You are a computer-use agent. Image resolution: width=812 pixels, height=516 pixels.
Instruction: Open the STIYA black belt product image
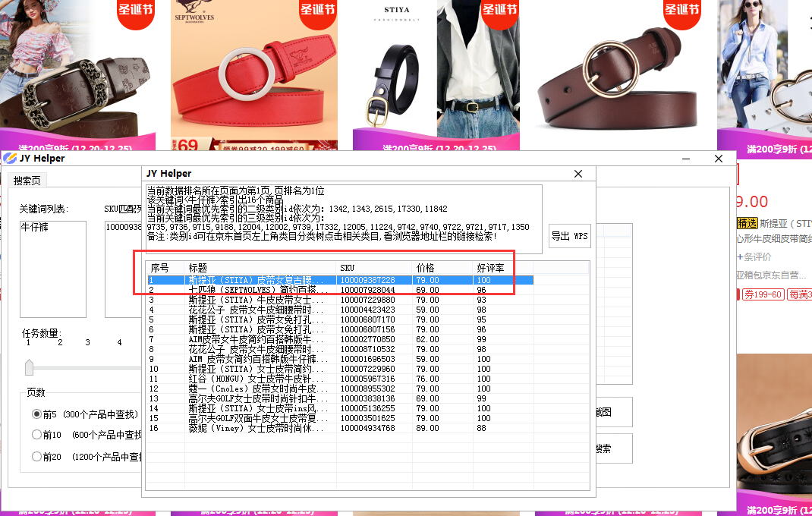pos(436,75)
